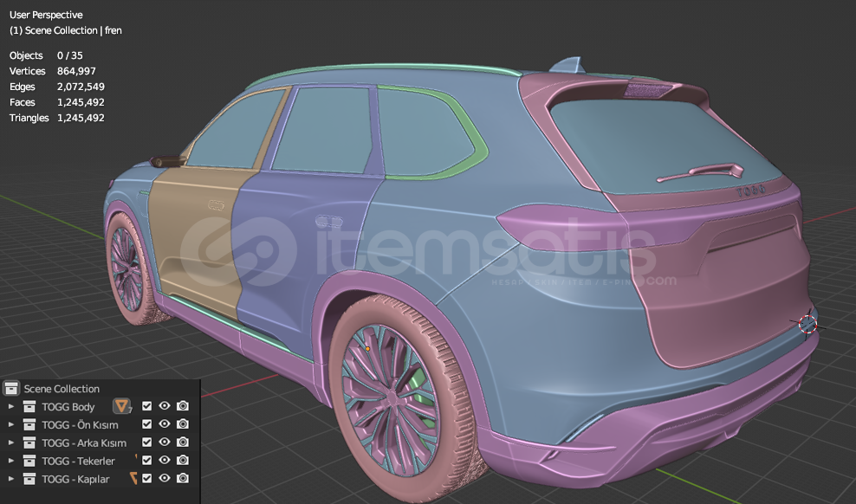
Task: Hide TOGG Body with its eye icon
Action: click(165, 406)
